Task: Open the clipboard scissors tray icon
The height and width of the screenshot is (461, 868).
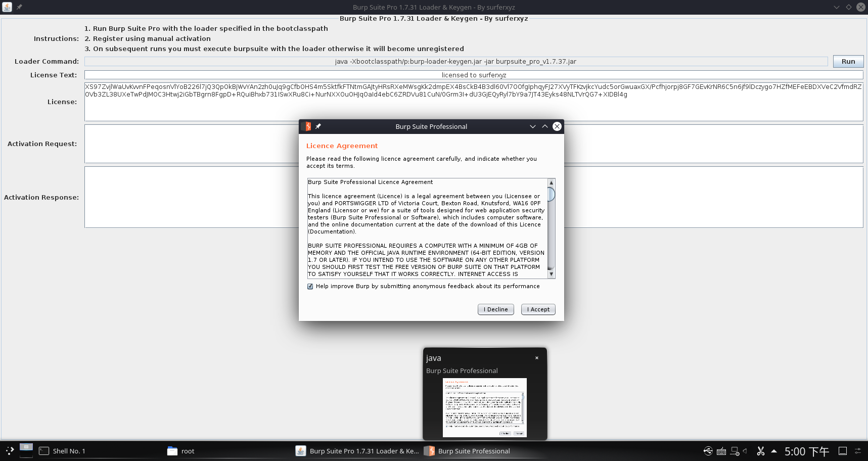Action: [760, 451]
